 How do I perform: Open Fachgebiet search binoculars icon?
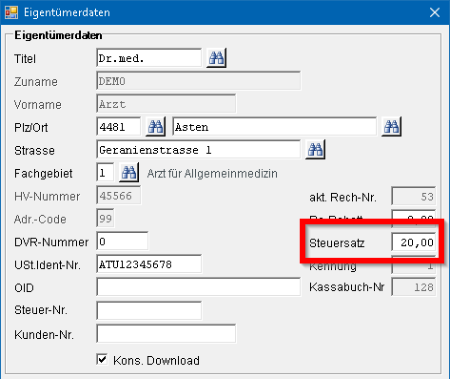(x=129, y=173)
